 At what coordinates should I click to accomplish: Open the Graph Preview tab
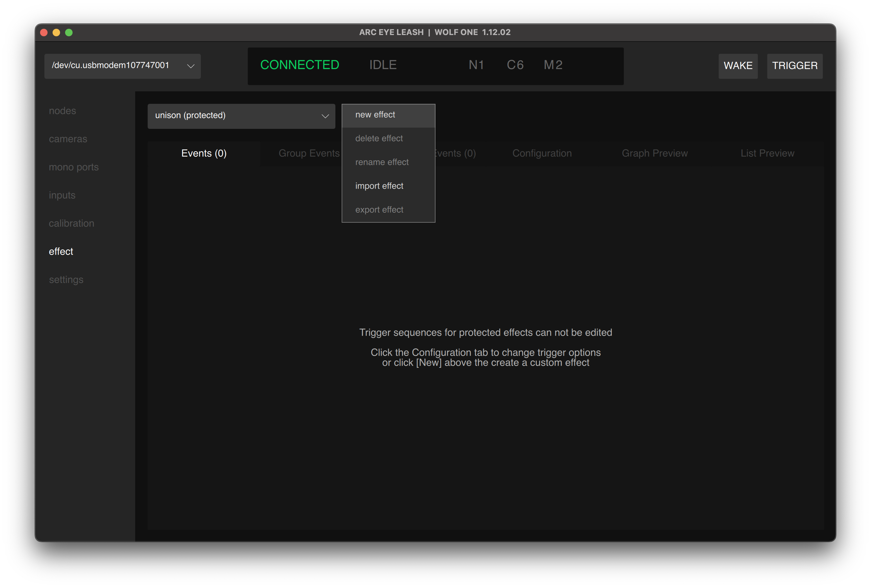pyautogui.click(x=655, y=153)
